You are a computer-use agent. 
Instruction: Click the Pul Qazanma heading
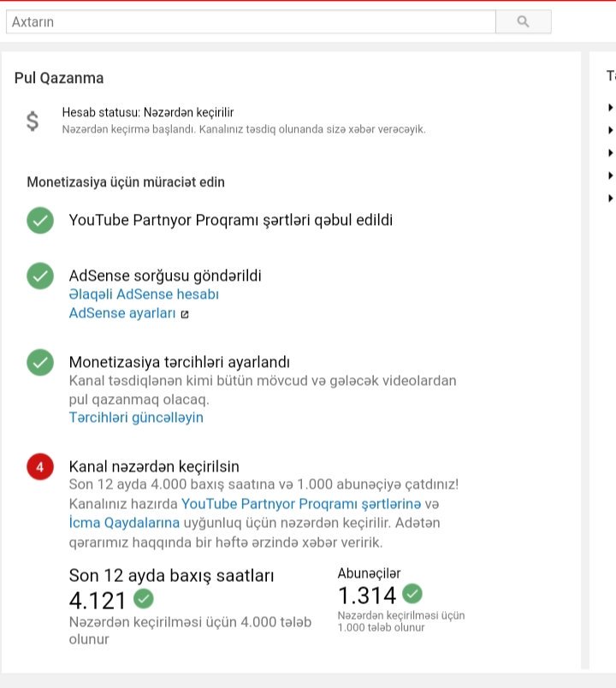click(59, 78)
